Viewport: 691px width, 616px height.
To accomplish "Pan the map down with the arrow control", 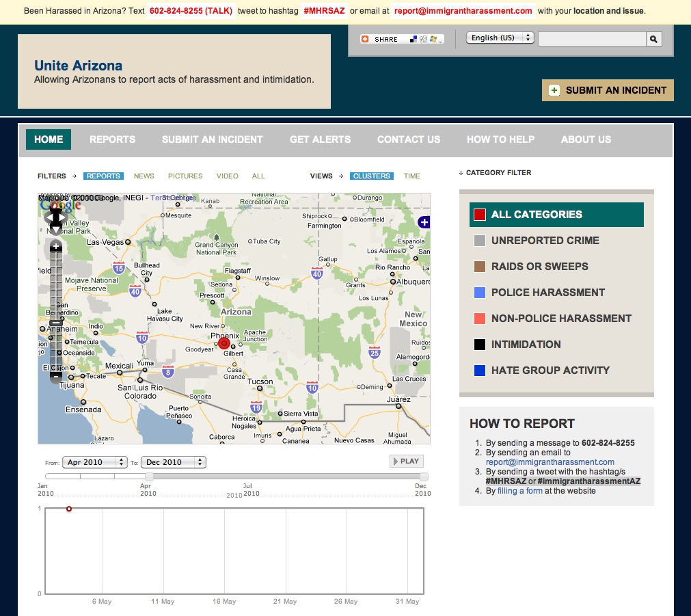I will tap(55, 230).
